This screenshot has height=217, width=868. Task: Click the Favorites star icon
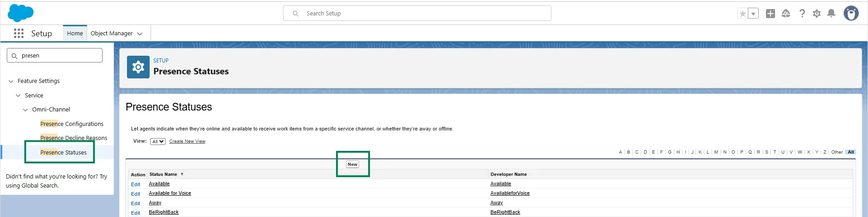[743, 14]
